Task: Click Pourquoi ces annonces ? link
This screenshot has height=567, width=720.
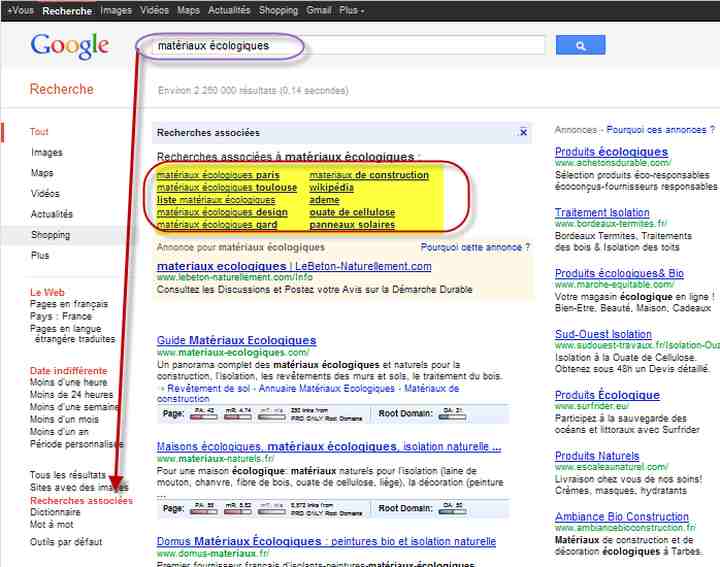Action: pos(661,130)
